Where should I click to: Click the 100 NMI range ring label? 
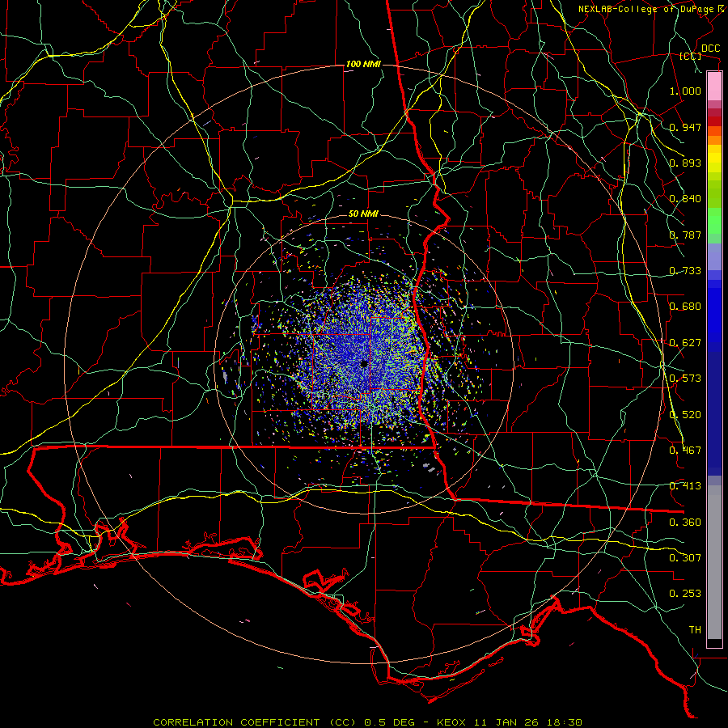pyautogui.click(x=363, y=64)
